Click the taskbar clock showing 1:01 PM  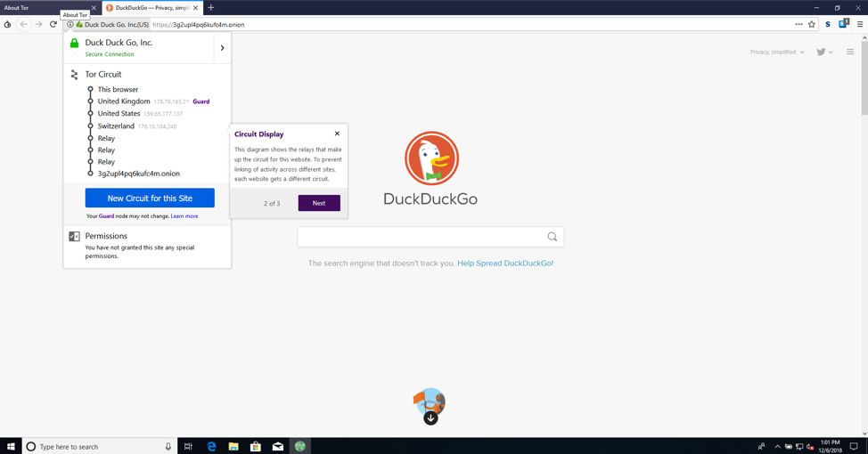tap(831, 446)
